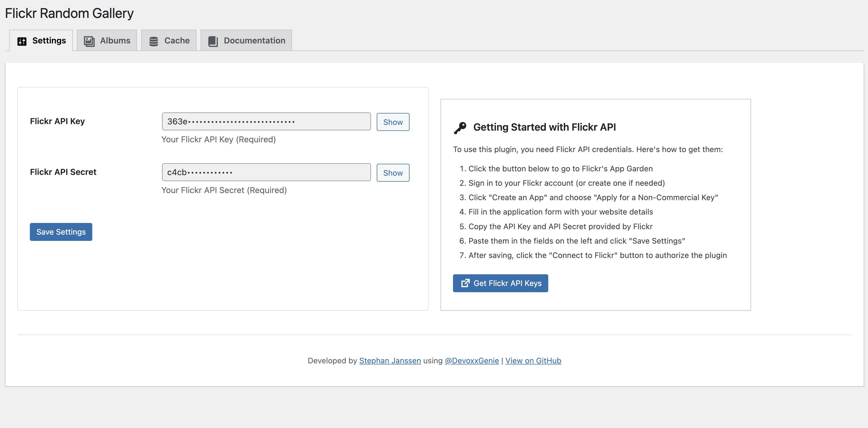Click the step 'Fill in the application form'

(x=560, y=212)
